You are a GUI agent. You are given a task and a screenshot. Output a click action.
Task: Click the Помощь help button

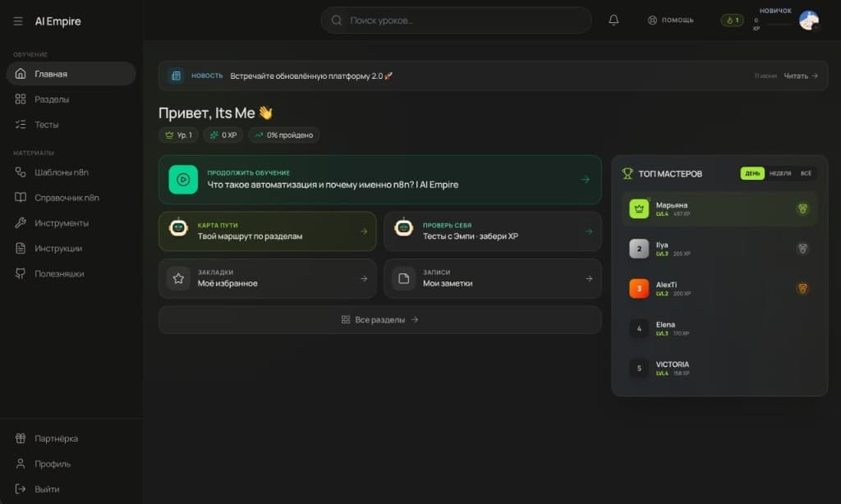[670, 20]
